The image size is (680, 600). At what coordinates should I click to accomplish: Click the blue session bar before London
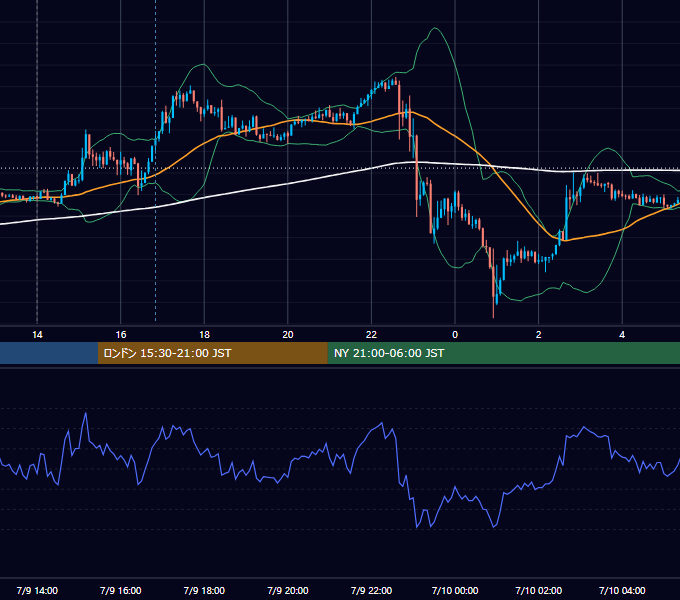click(49, 353)
